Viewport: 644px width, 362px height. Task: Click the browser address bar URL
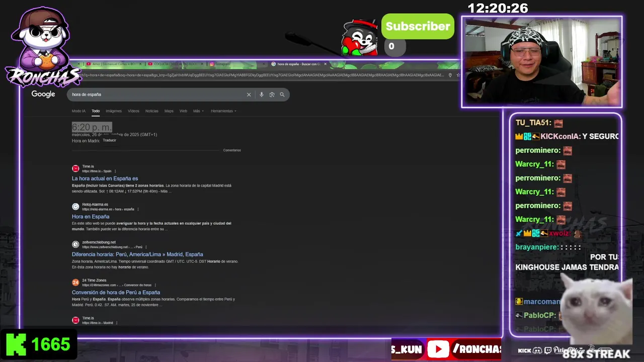pyautogui.click(x=262, y=75)
